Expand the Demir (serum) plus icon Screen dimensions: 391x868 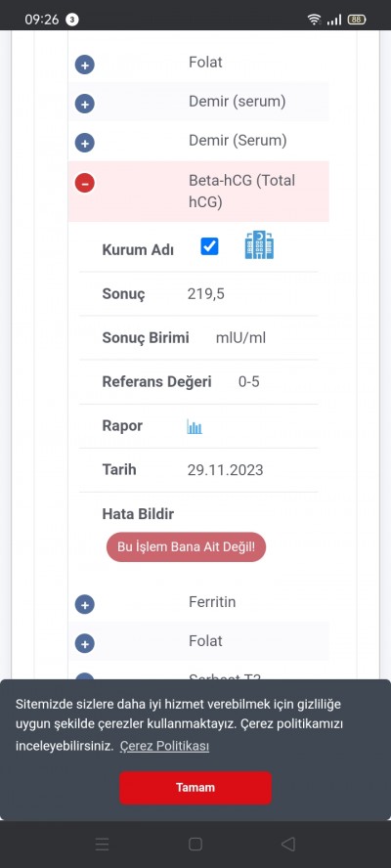pyautogui.click(x=85, y=104)
